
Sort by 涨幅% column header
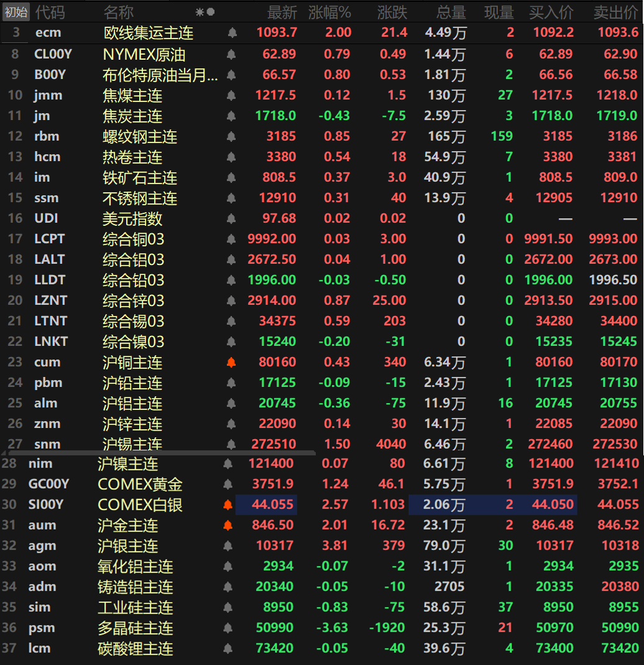(x=329, y=12)
